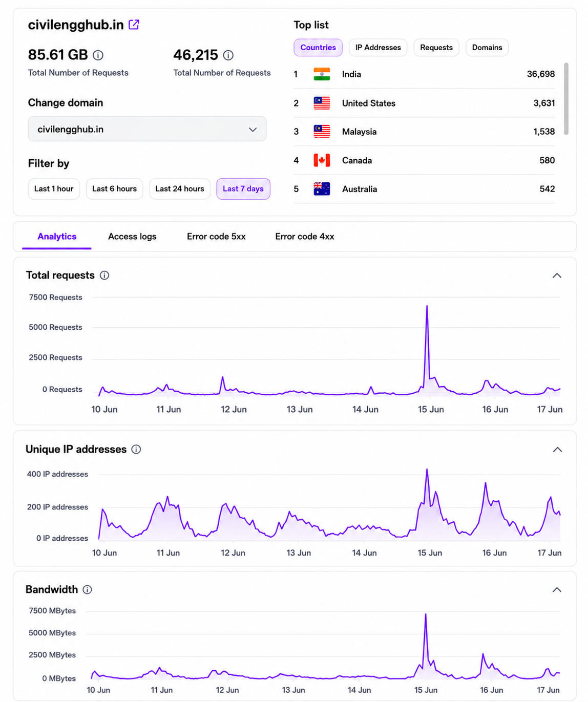Screen dimensions: 588x702
Task: Click the Malaysia flag icon
Action: [322, 132]
